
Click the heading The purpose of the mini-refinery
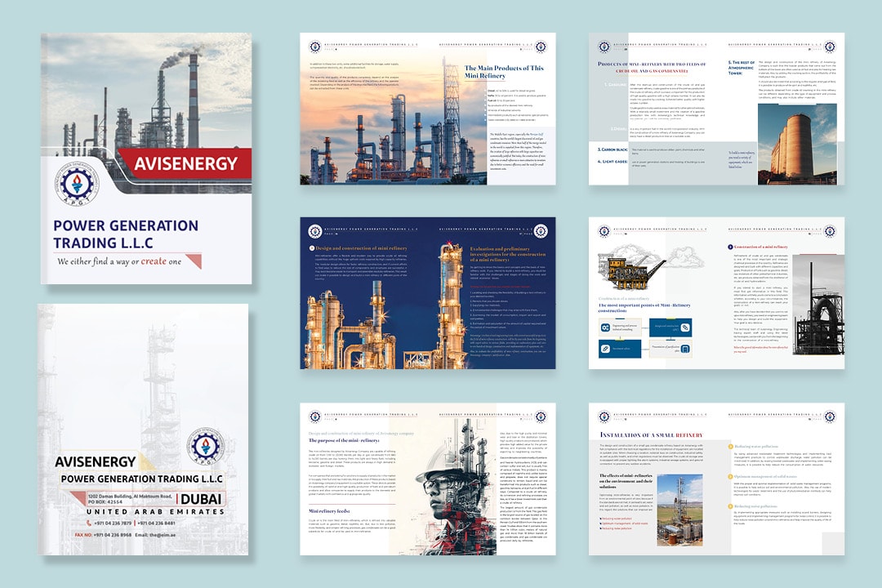[345, 440]
